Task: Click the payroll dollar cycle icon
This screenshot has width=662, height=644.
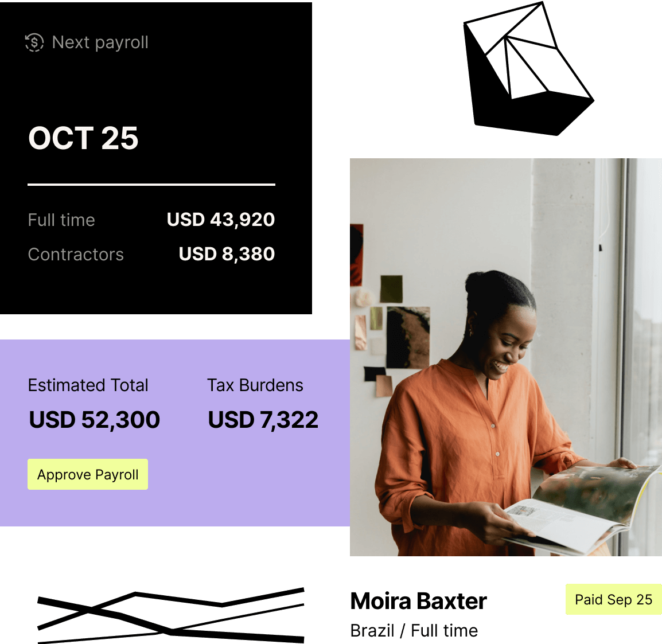Action: (x=34, y=42)
